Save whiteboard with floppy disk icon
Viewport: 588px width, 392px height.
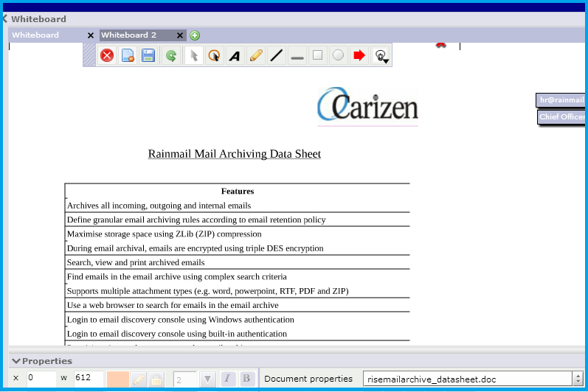click(x=148, y=55)
